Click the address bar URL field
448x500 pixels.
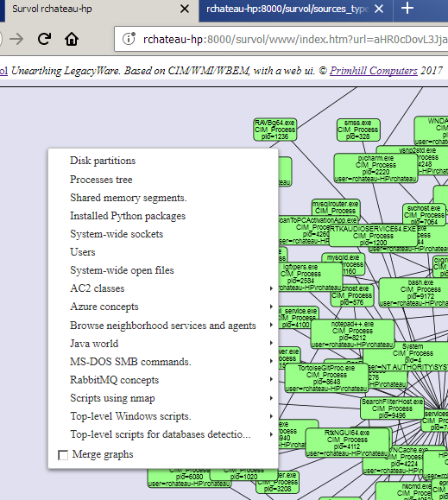pyautogui.click(x=281, y=39)
